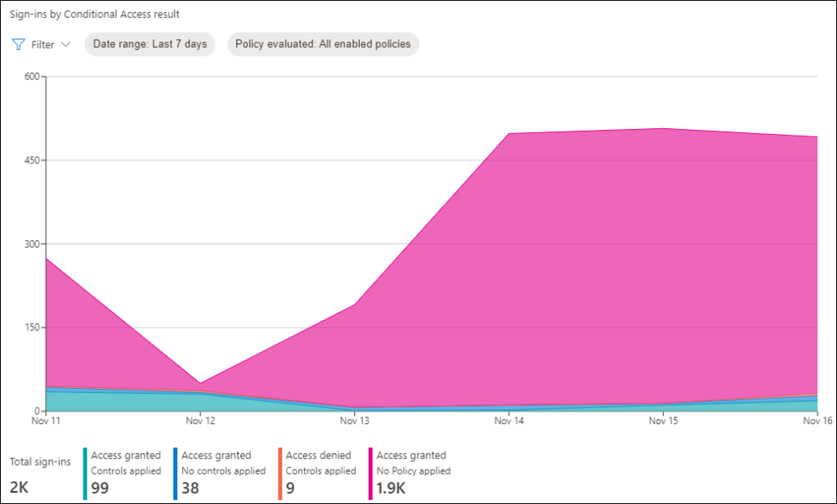The width and height of the screenshot is (837, 504).
Task: Click the teal Controls applied legend swatch
Action: (x=85, y=473)
